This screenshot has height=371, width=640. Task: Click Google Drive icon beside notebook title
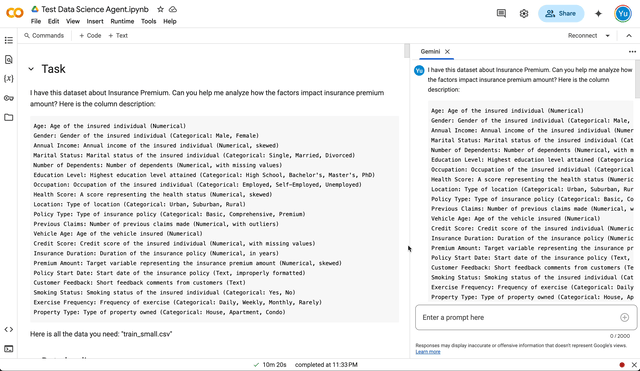35,9
